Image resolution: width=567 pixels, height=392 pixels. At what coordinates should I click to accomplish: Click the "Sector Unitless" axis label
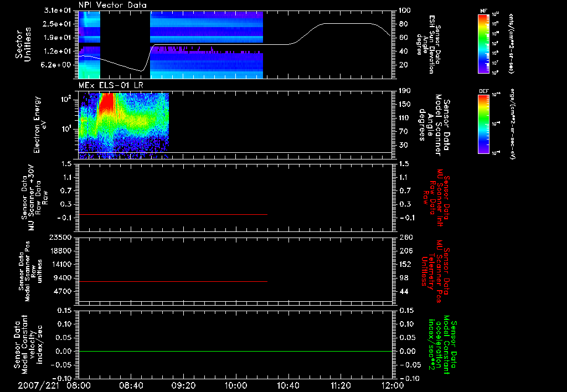[23, 44]
